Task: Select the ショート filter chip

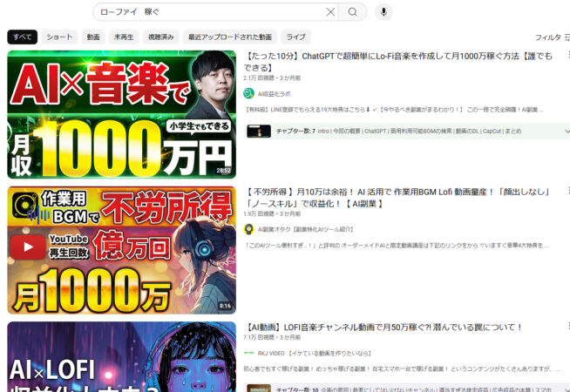Action: [x=59, y=37]
